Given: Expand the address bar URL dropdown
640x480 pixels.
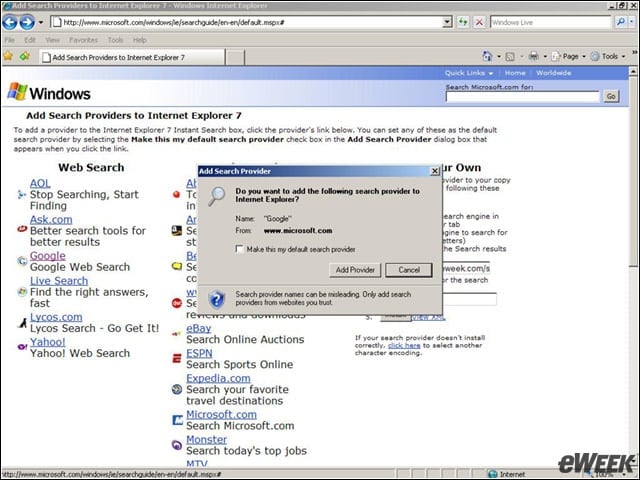Looking at the screenshot, I should pyautogui.click(x=447, y=22).
